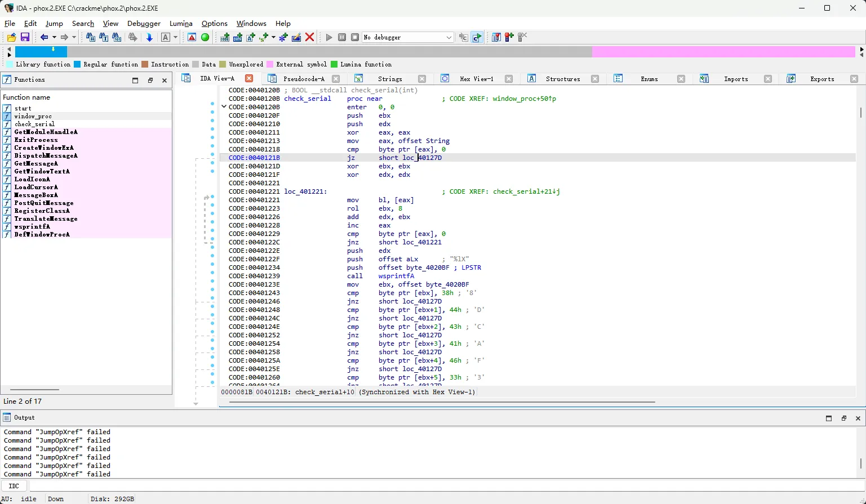This screenshot has height=504, width=866.
Task: Open the dropdown next to the 'A' icon
Action: [x=175, y=37]
